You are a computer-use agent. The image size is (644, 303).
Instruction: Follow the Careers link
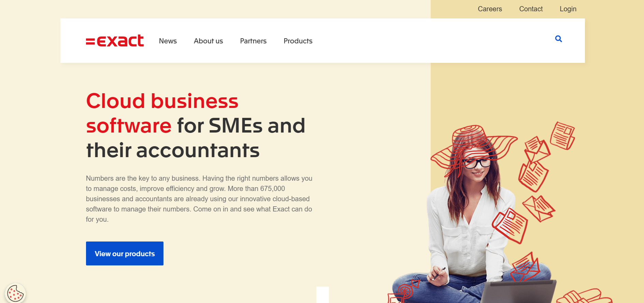(x=490, y=9)
